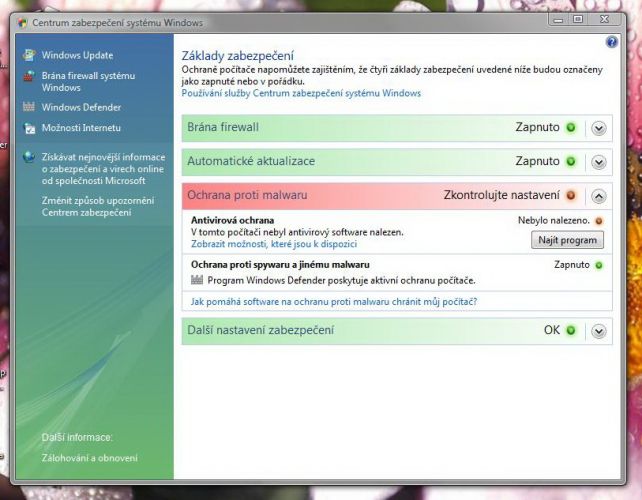
Task: Click the globe icon beside Získávat nejnovější informace
Action: click(x=29, y=157)
